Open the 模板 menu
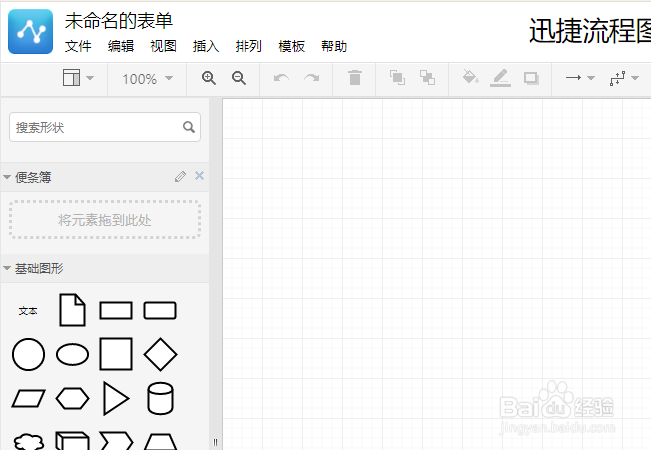This screenshot has width=651, height=450. (x=291, y=46)
